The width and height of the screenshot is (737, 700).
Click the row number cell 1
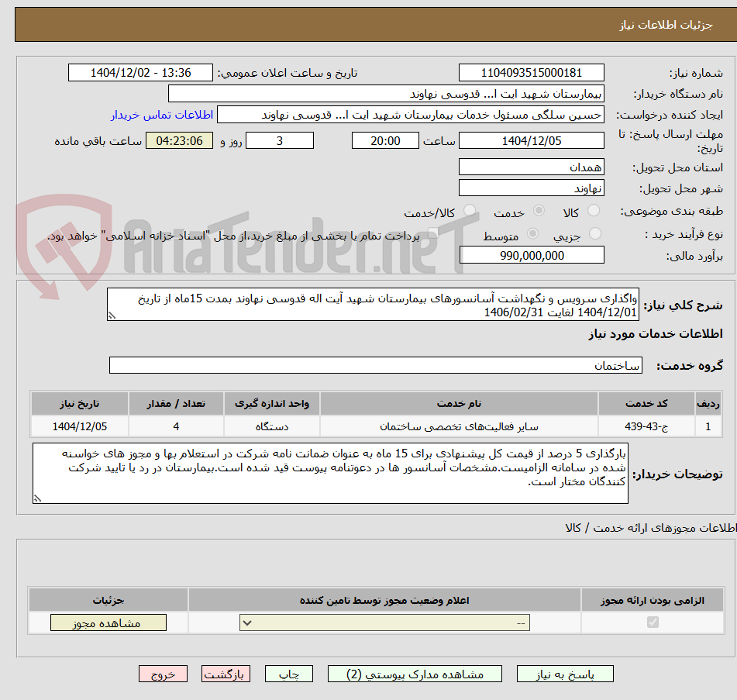coord(708,426)
